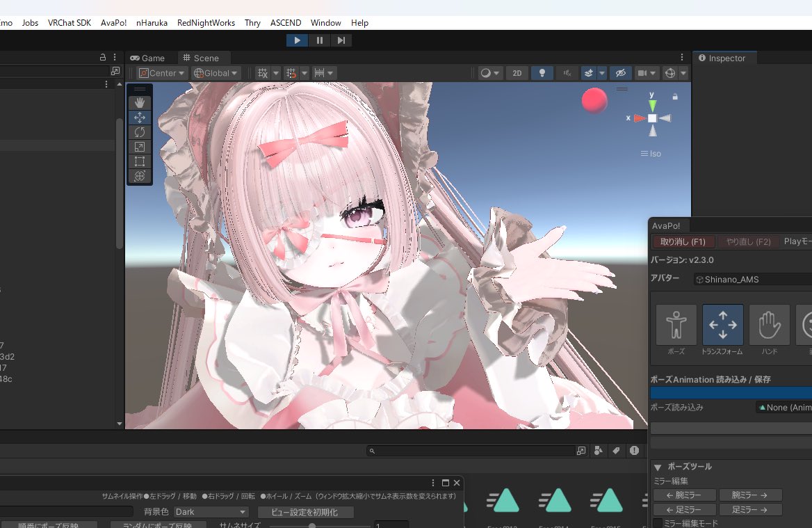812x528 pixels.
Task: Click the X axis cone on orientation gizmo
Action: [640, 118]
